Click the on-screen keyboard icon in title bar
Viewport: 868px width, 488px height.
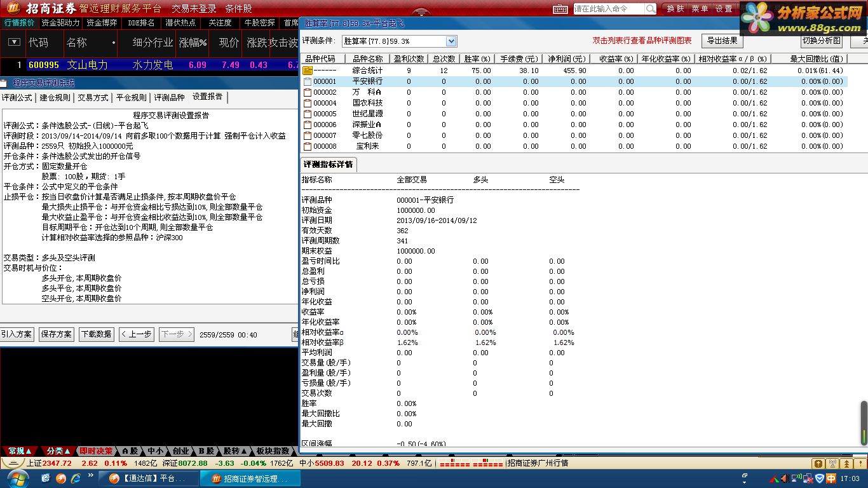(x=560, y=9)
